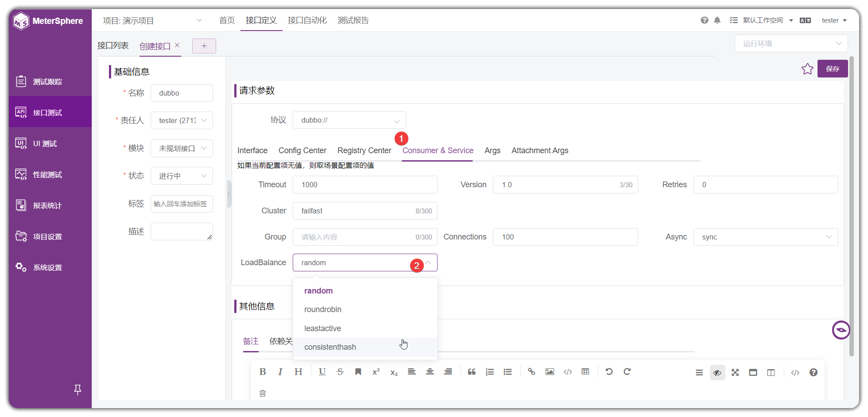
Task: Open the Attachment Args tab
Action: click(540, 151)
